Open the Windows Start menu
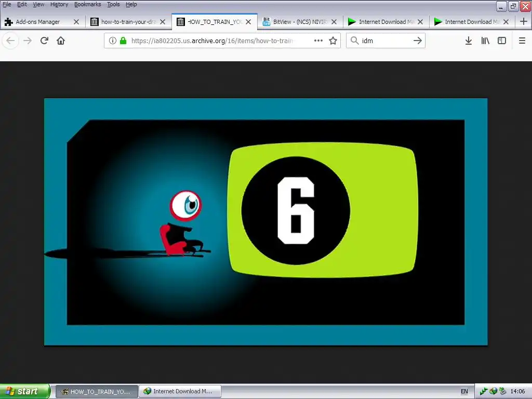Viewport: 532px width, 399px height. tap(25, 391)
